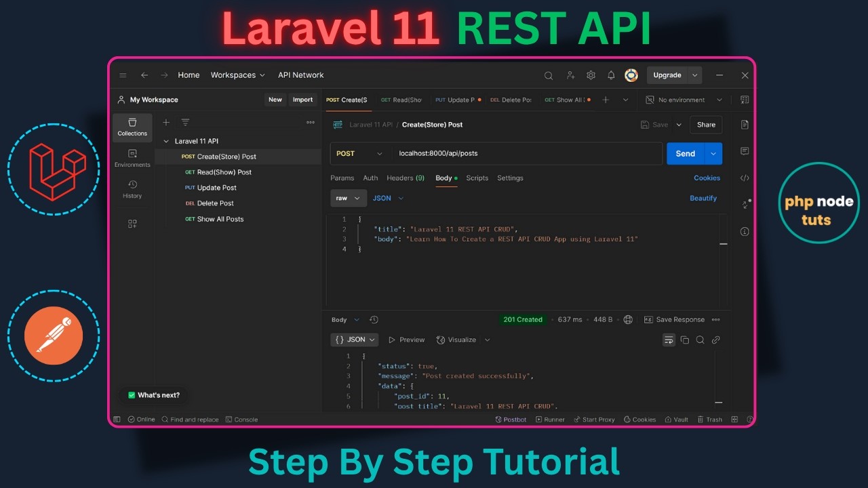Open the JSON body language dropdown
This screenshot has height=488, width=868.
388,199
